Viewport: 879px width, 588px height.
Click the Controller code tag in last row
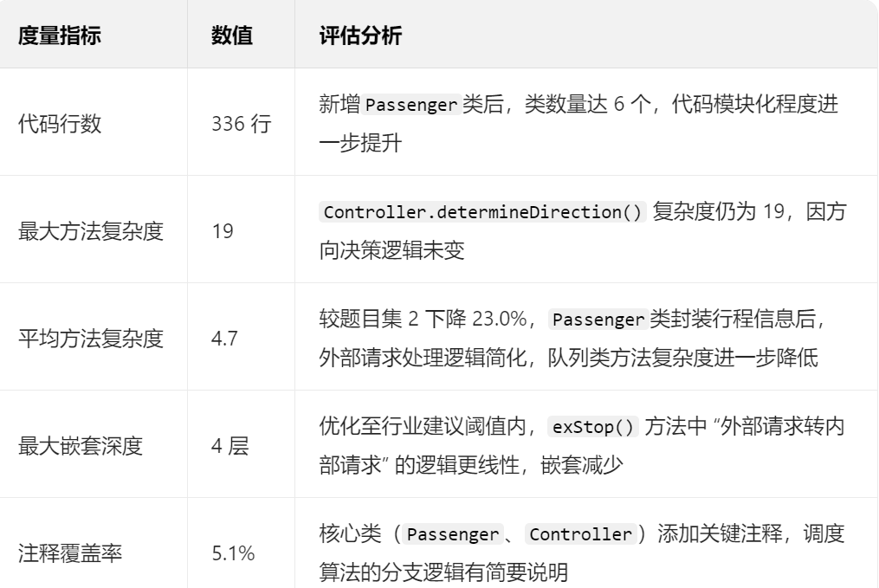click(x=581, y=534)
